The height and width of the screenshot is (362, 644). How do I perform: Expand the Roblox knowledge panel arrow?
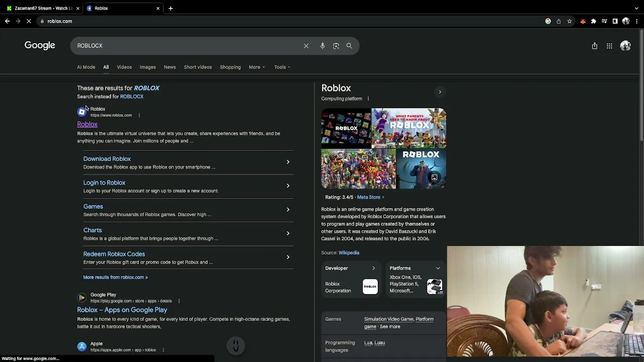[440, 92]
